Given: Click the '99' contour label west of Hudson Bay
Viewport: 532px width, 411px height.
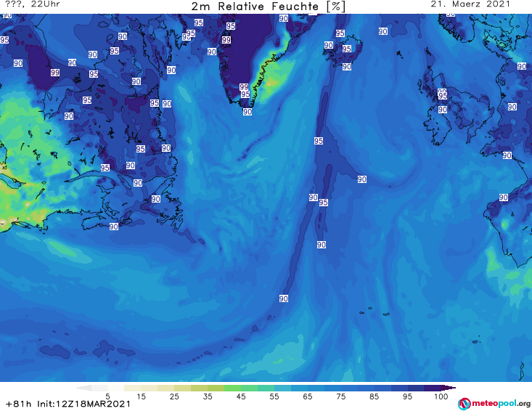Looking at the screenshot, I should (55, 73).
